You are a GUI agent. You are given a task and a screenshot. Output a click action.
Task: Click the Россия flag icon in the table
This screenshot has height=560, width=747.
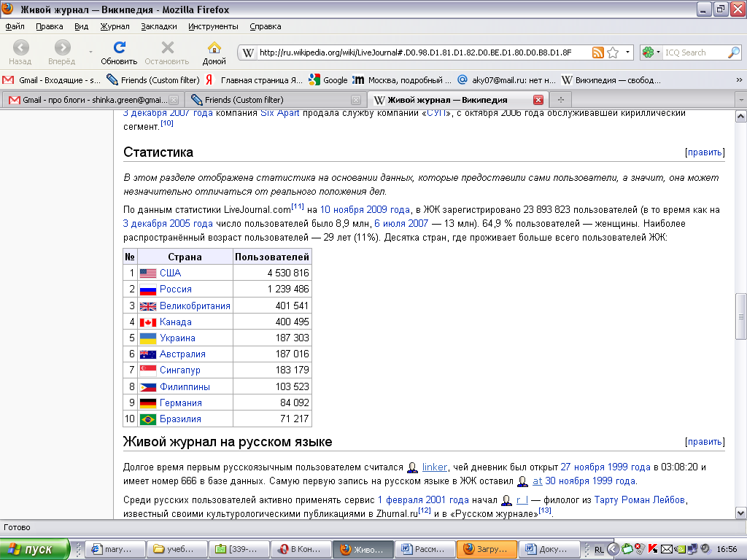[147, 289]
